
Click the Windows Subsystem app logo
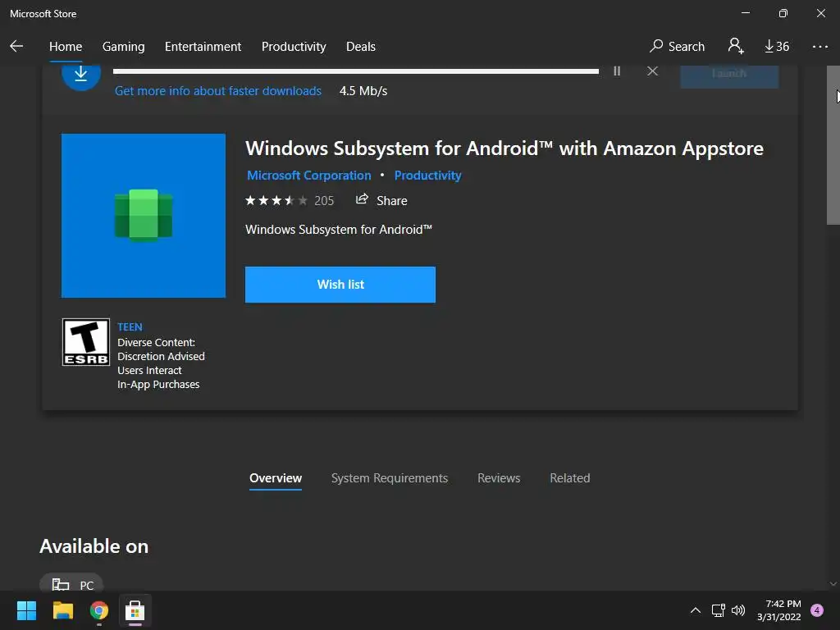(144, 216)
